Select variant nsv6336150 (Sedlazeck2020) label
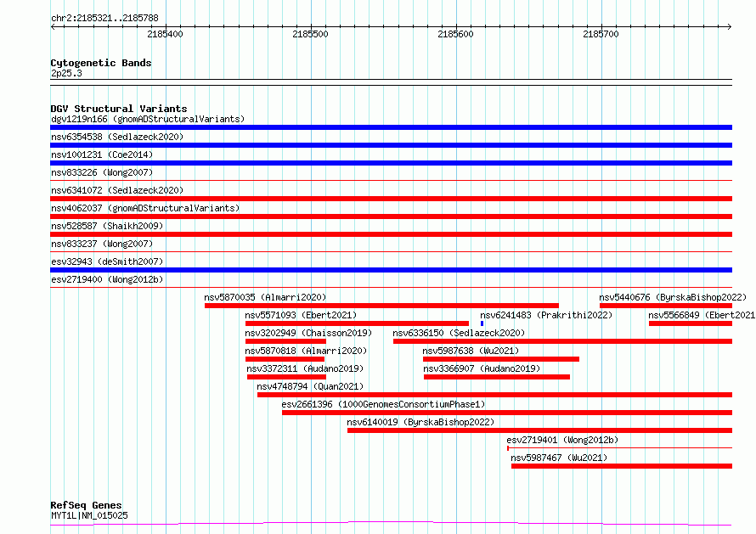Screen dimensions: 756x534 click(x=459, y=333)
